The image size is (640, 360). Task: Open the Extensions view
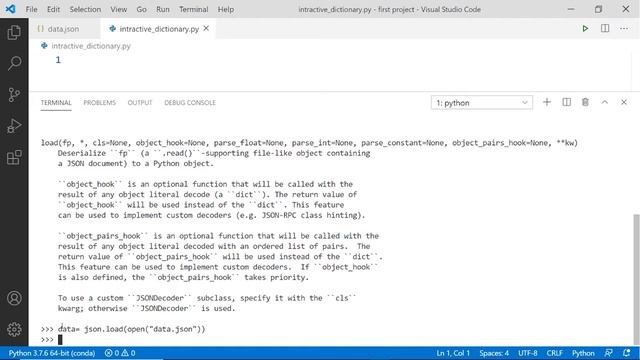tap(14, 157)
